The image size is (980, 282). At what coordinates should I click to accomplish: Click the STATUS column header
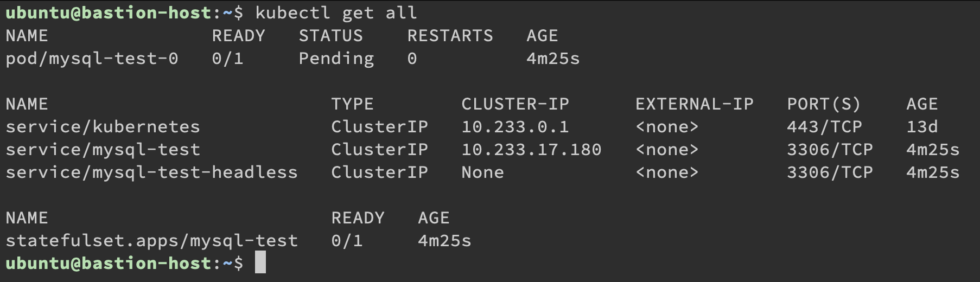click(x=330, y=36)
